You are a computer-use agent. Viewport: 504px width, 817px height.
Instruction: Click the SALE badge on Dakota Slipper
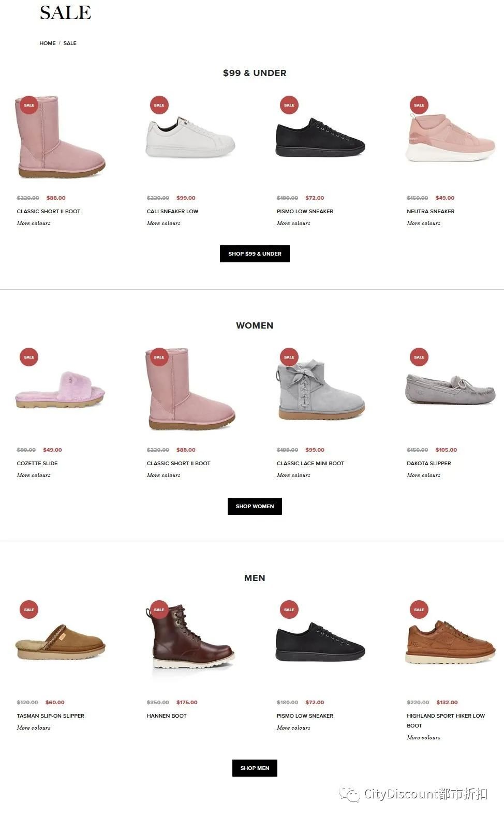pos(419,357)
